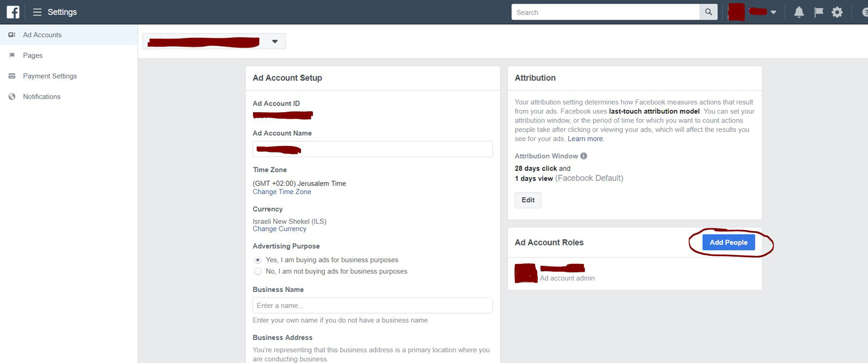Screen dimensions: 868x363
Task: Click the search magnifier button
Action: pyautogui.click(x=709, y=12)
